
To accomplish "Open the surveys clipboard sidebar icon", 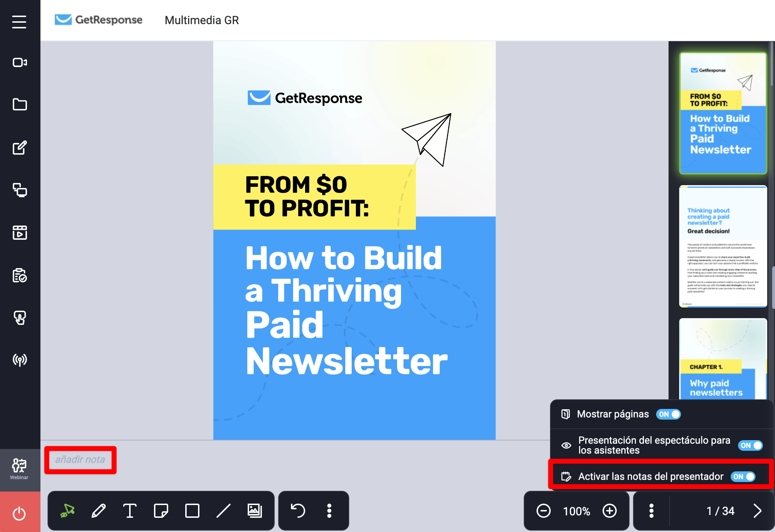I will (20, 275).
